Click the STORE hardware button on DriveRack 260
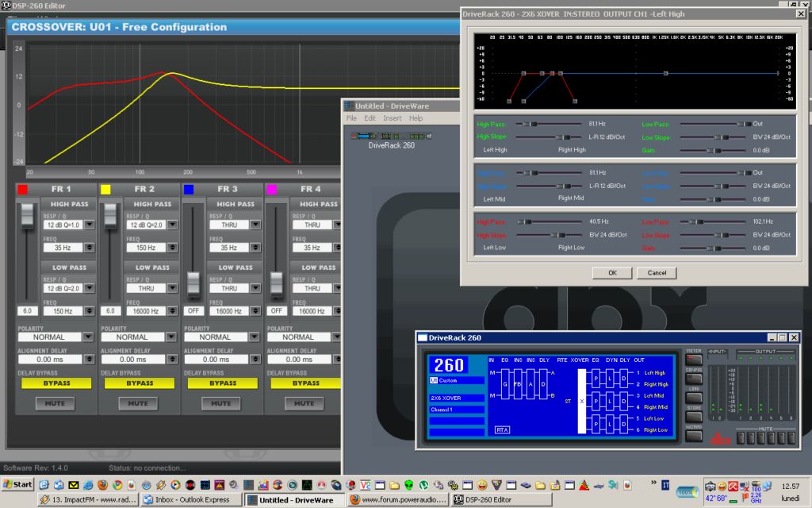The image size is (812, 508). click(693, 417)
